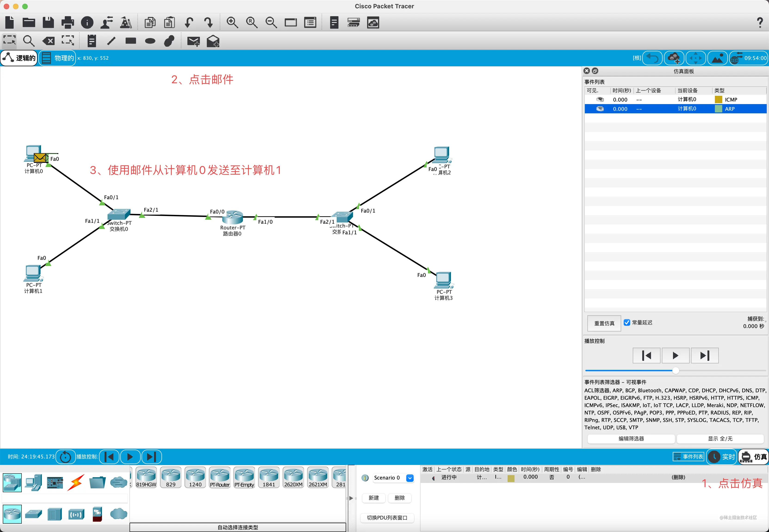769x532 pixels.
Task: Select the Connections lightning category
Action: click(x=76, y=482)
